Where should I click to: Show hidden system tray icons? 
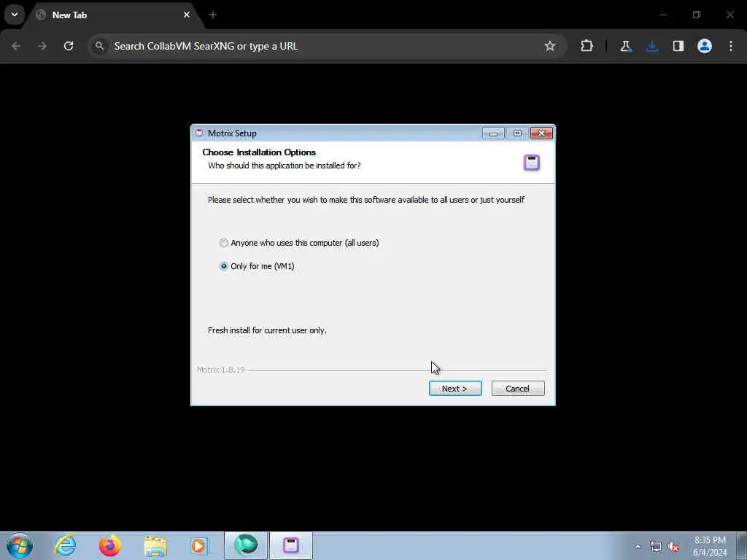[638, 546]
